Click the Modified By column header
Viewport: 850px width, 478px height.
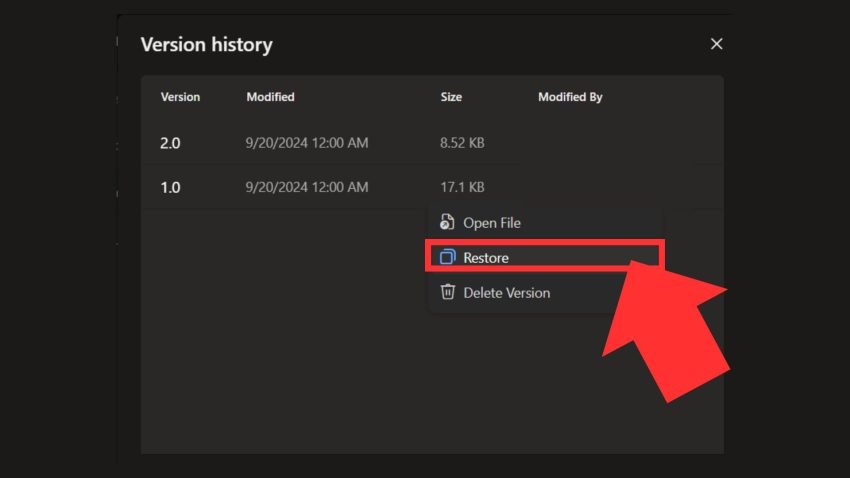pyautogui.click(x=570, y=97)
